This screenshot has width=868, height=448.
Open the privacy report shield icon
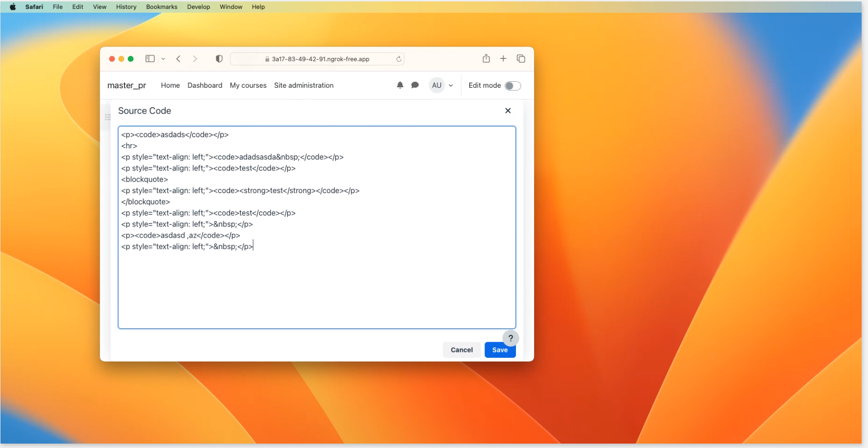tap(219, 59)
